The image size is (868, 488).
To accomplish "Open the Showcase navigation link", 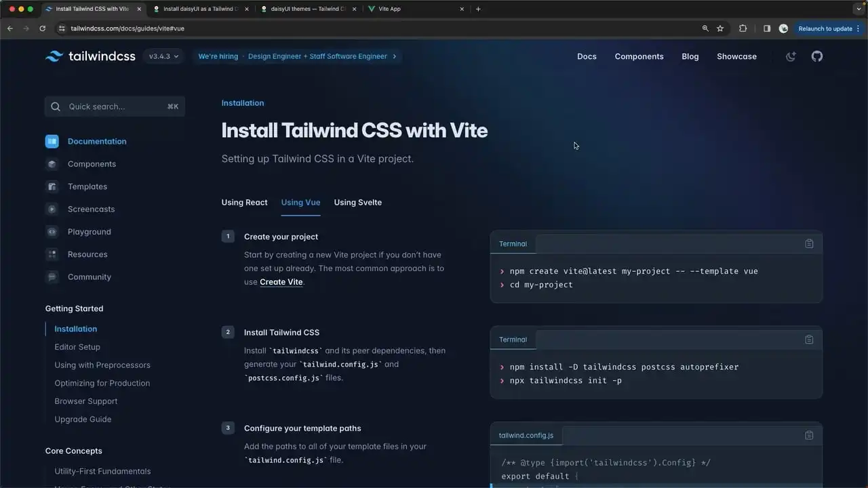I will (736, 56).
